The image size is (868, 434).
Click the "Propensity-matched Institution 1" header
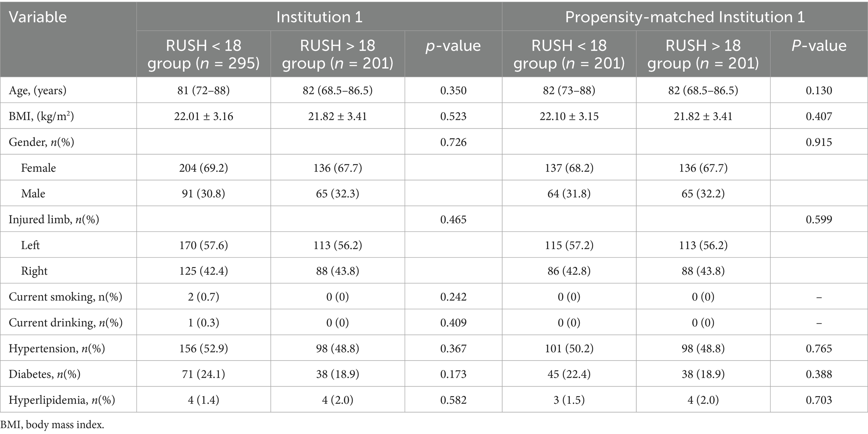click(685, 17)
